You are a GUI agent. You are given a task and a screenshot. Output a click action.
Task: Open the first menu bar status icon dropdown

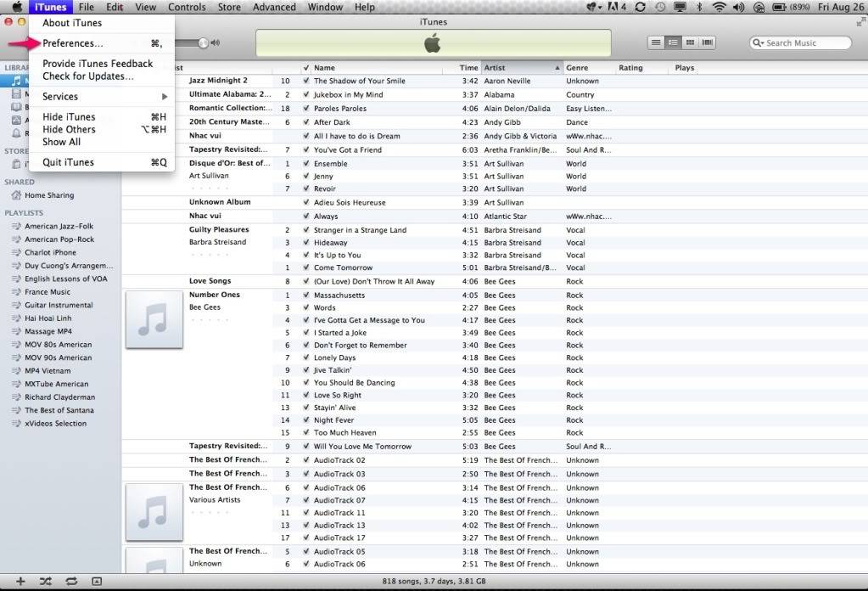(595, 7)
